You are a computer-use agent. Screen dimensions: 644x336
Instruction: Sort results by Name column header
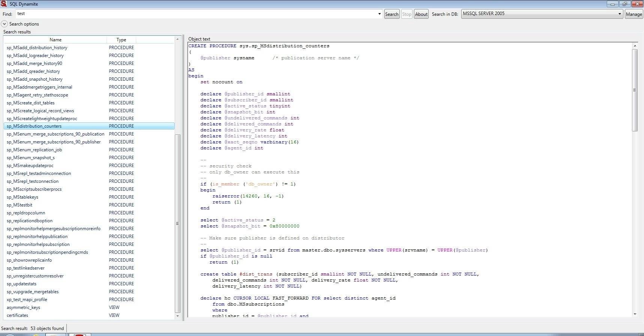click(x=55, y=39)
